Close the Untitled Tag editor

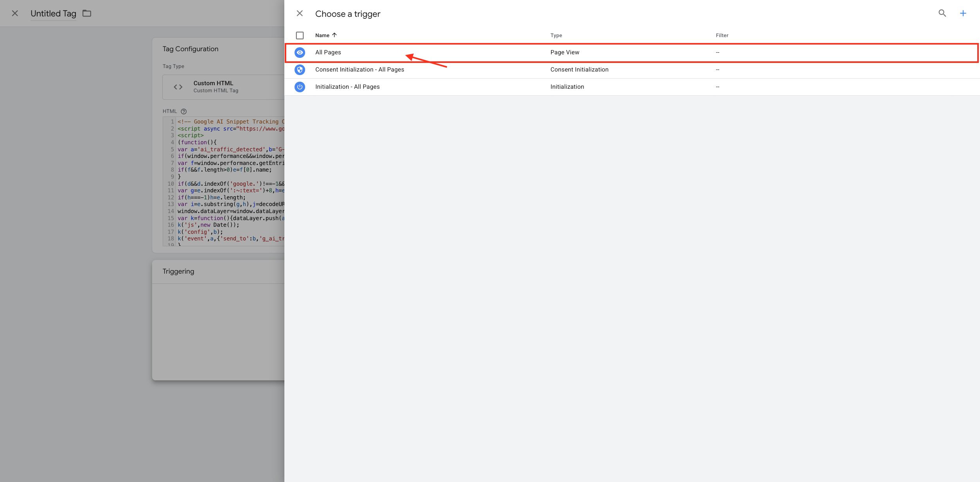(15, 13)
